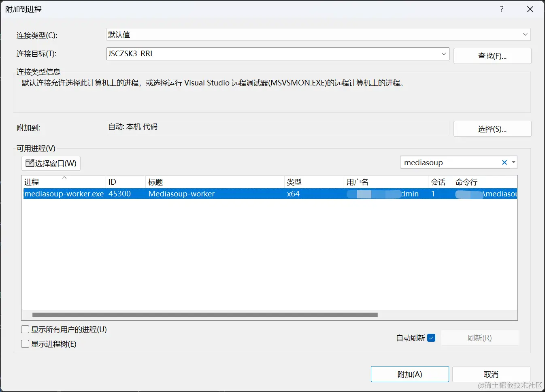
Task: Click the sort arrow above 进程 column
Action: pos(64,177)
